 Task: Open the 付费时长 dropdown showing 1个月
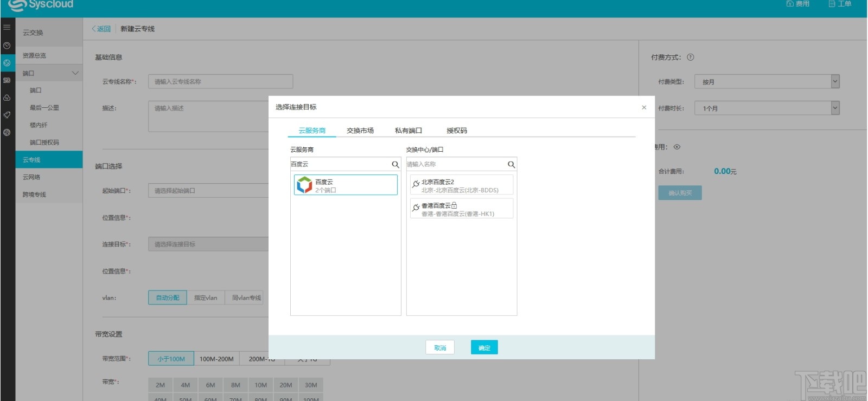767,108
